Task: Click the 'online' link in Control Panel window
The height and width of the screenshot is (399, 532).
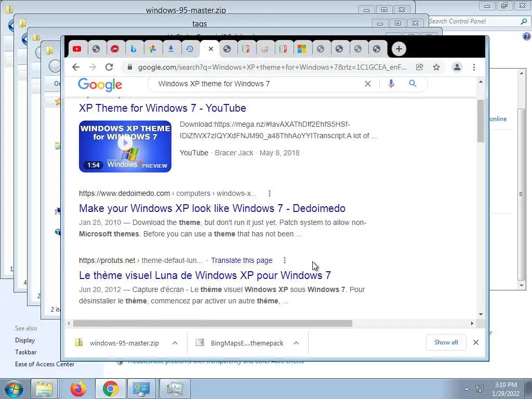Action: point(498,119)
